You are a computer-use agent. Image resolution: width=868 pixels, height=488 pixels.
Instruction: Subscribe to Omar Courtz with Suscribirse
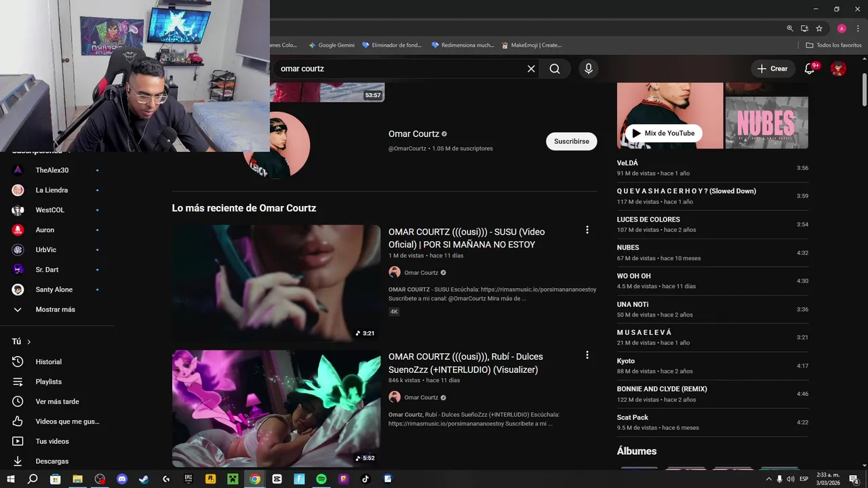[x=571, y=141]
